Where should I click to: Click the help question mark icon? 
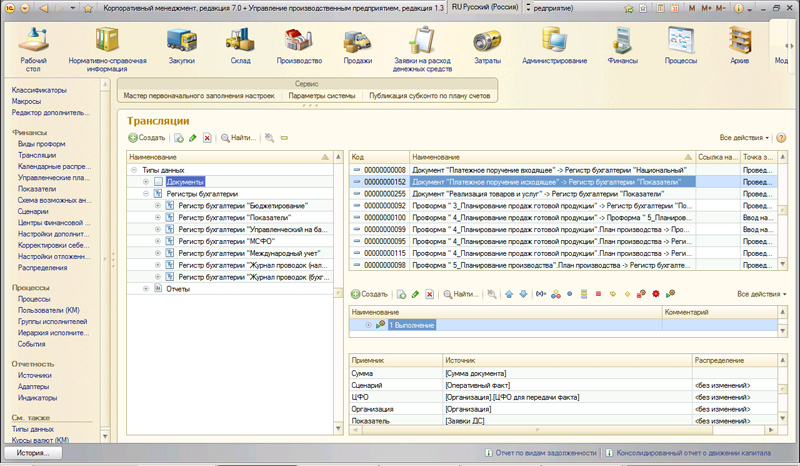(781, 137)
